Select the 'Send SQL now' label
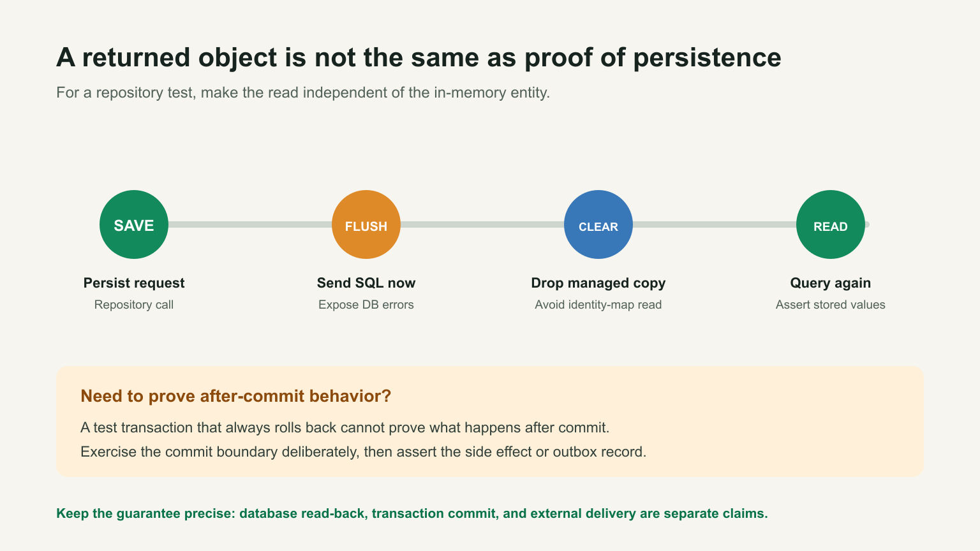 [x=366, y=283]
